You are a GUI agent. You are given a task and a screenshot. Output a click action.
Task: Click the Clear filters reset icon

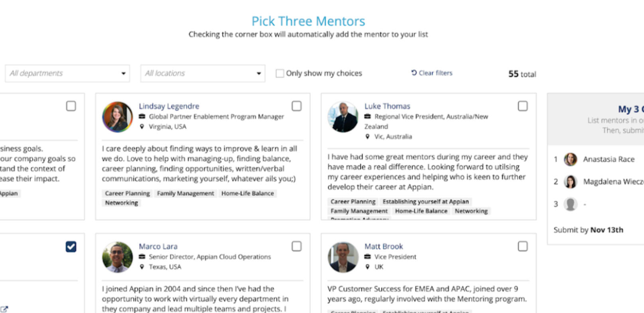(x=414, y=73)
